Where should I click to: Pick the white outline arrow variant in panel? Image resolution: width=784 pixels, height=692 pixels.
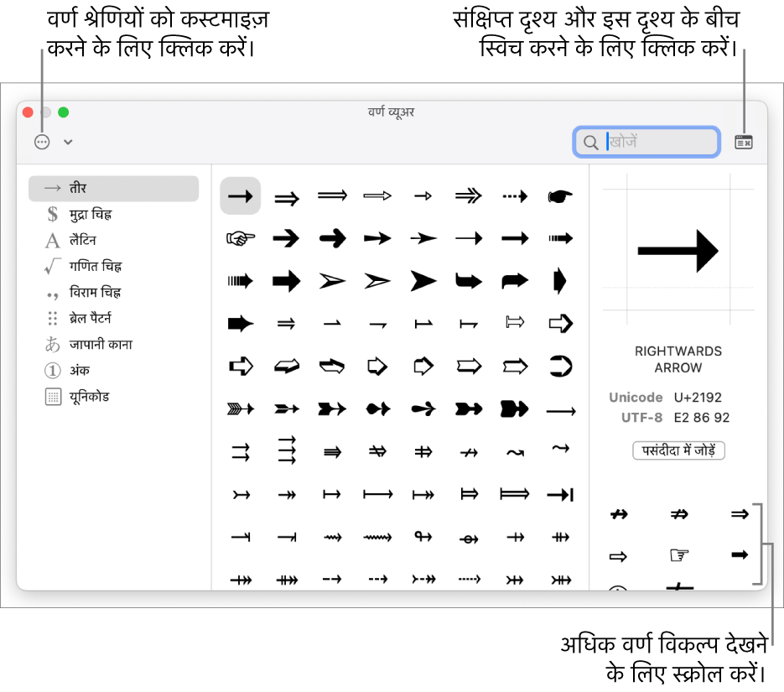click(619, 556)
